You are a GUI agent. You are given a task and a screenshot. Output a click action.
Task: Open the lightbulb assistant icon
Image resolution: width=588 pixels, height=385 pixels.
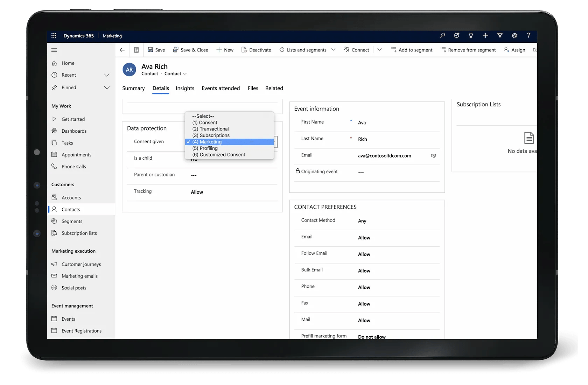(x=471, y=35)
